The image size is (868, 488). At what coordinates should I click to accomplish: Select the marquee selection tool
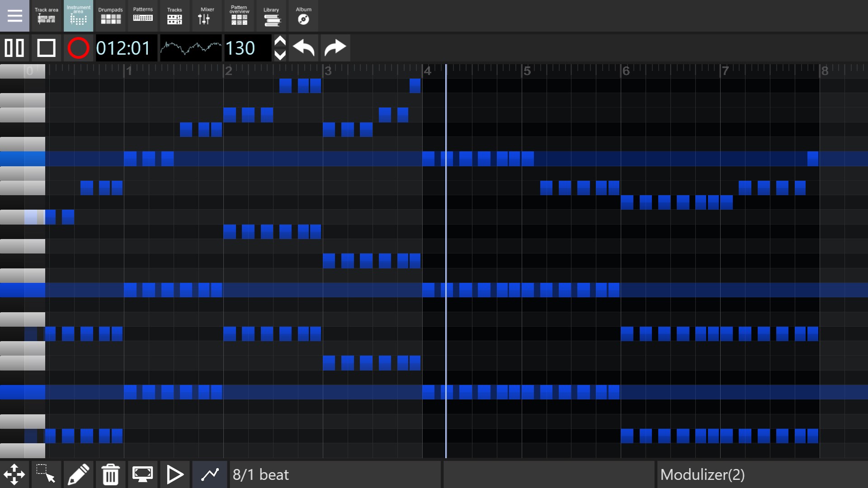coord(47,474)
